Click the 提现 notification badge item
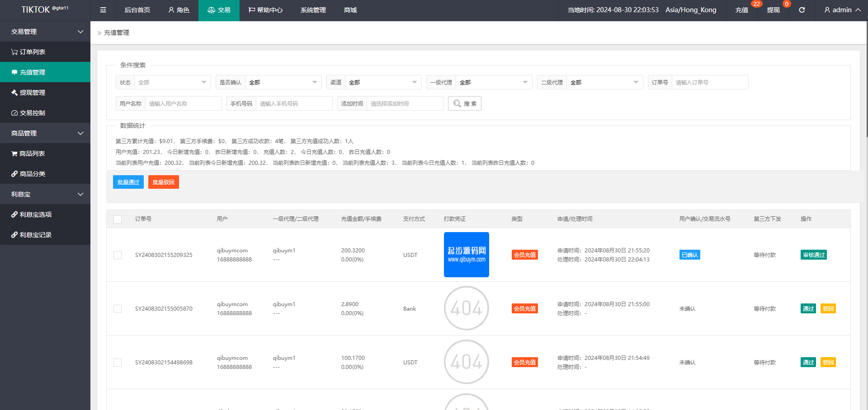Screen dimensions: 868x410 click(x=773, y=10)
